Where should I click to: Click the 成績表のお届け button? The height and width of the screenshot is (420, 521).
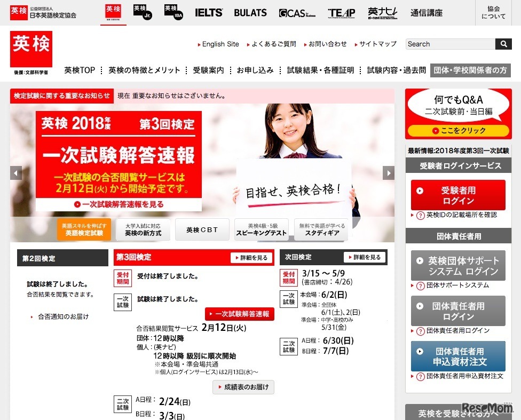point(243,387)
